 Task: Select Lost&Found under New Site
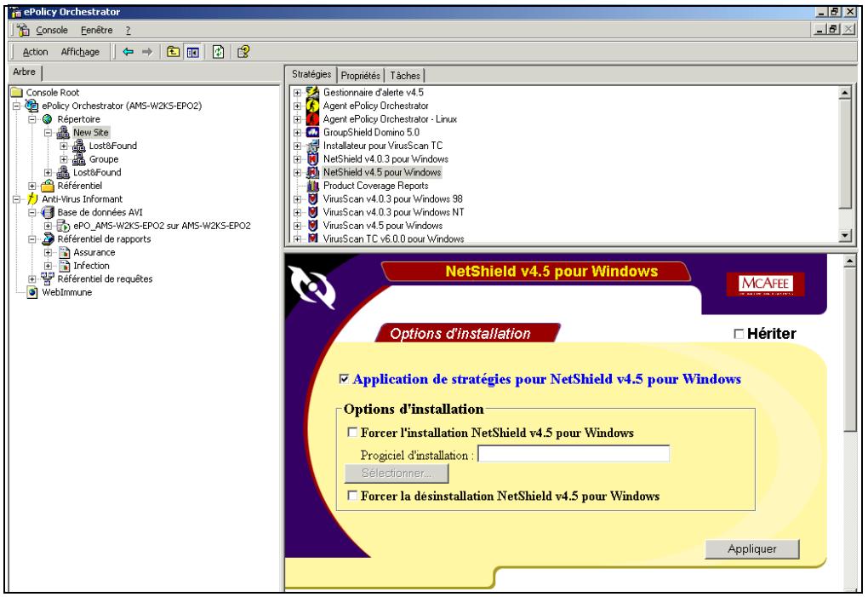coord(113,146)
